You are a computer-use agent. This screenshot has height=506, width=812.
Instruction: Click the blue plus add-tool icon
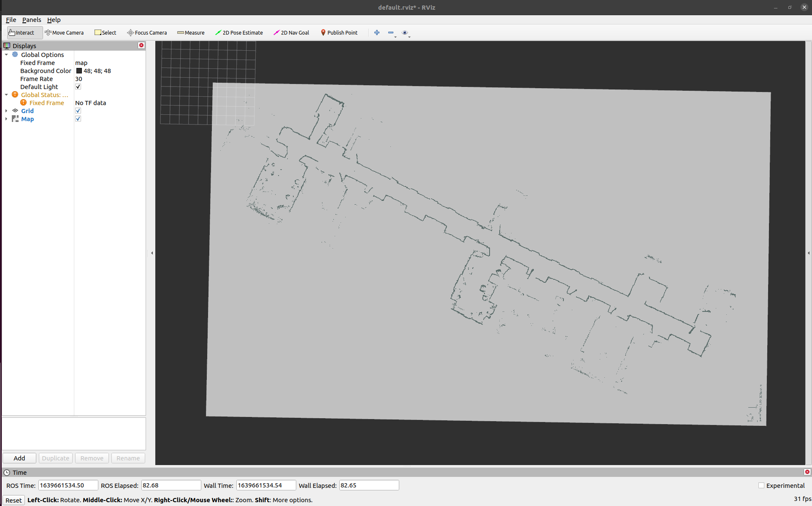(x=377, y=32)
